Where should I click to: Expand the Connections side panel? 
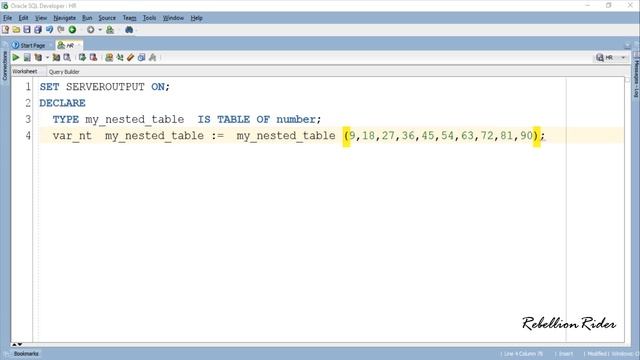coord(5,65)
